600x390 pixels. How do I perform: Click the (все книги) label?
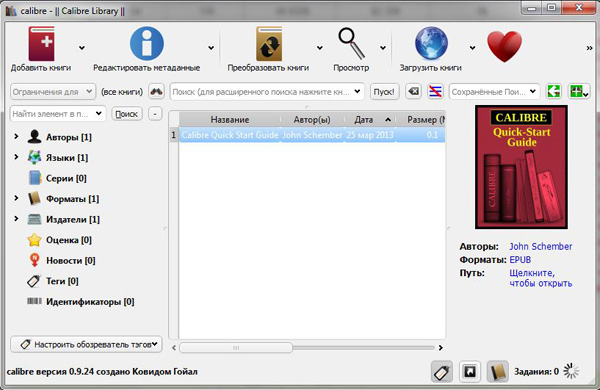tap(122, 92)
